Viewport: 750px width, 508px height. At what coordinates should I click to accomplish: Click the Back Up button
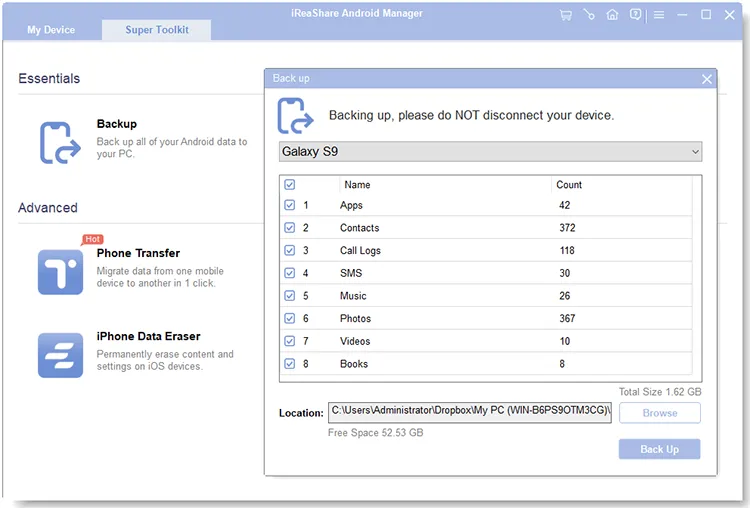tap(659, 449)
